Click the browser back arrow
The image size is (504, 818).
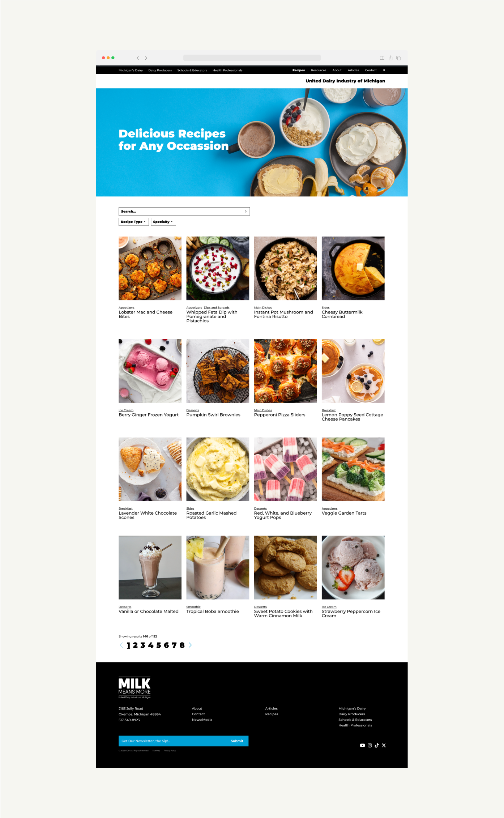pos(138,58)
